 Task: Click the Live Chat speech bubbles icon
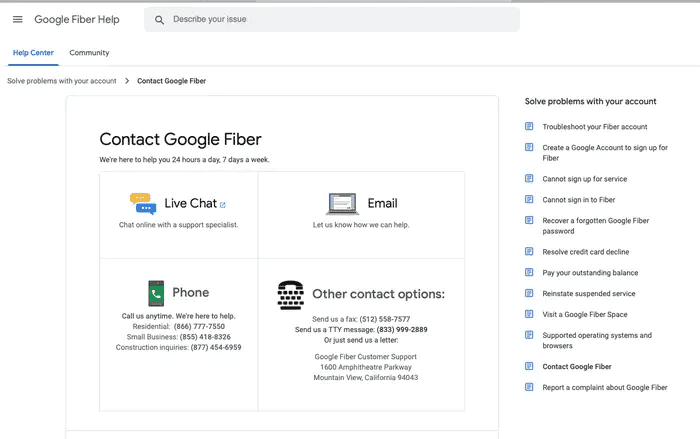coord(143,204)
